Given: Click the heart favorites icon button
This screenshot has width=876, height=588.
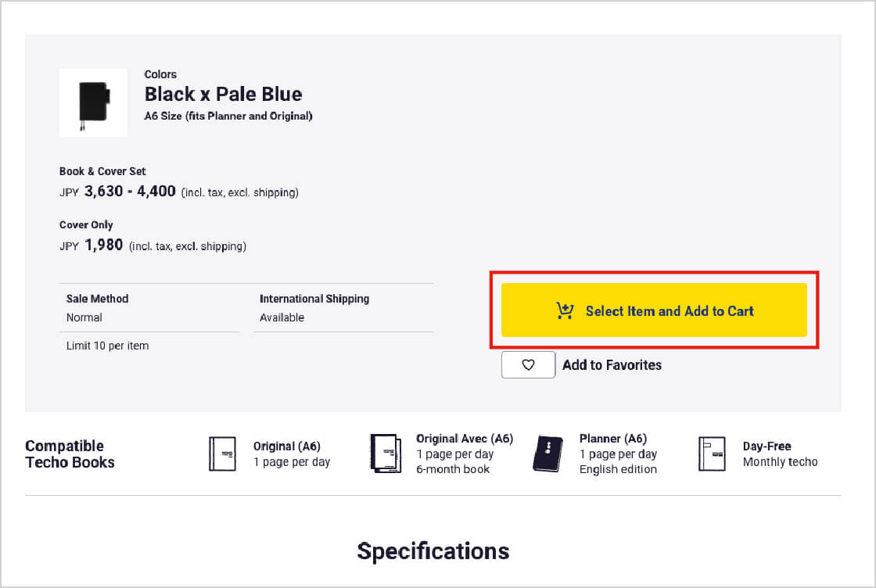Looking at the screenshot, I should pos(528,365).
